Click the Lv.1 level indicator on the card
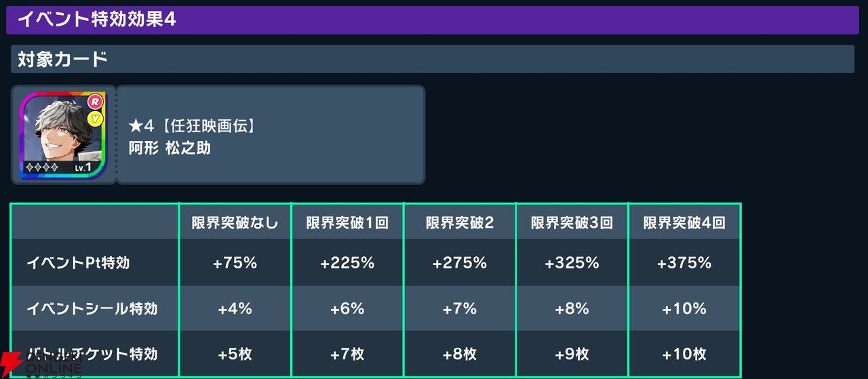 (83, 167)
